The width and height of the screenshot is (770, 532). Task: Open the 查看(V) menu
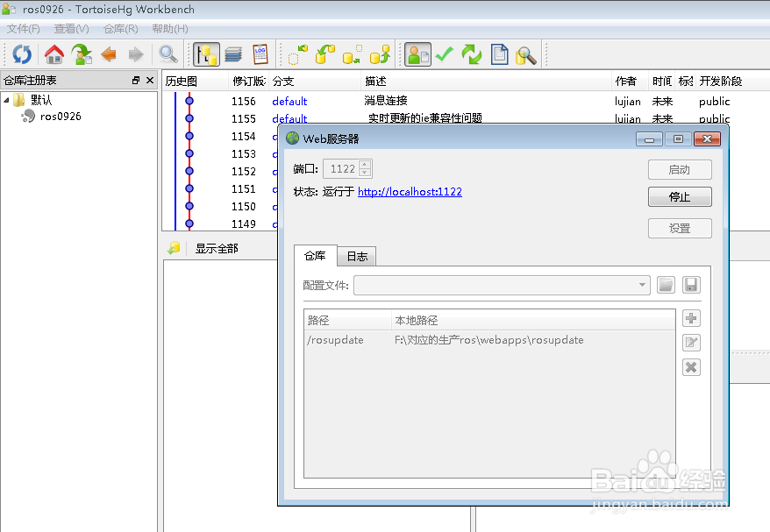pyautogui.click(x=72, y=29)
